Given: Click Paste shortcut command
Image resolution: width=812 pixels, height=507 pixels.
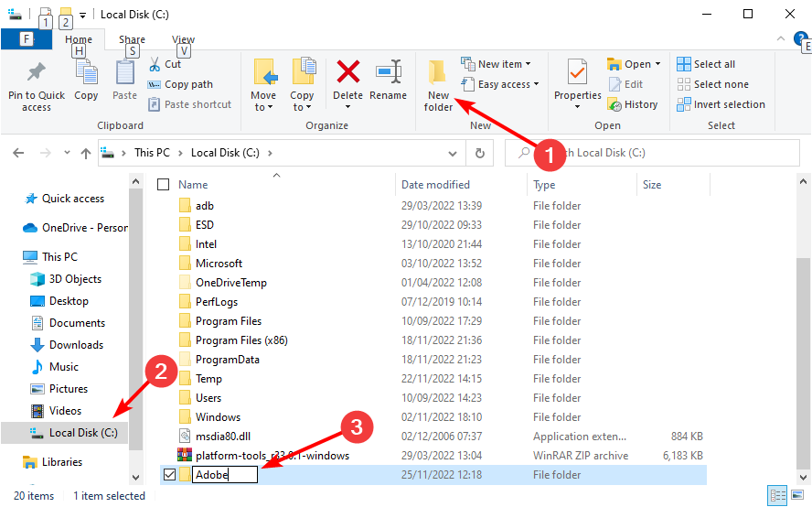Looking at the screenshot, I should (x=189, y=104).
